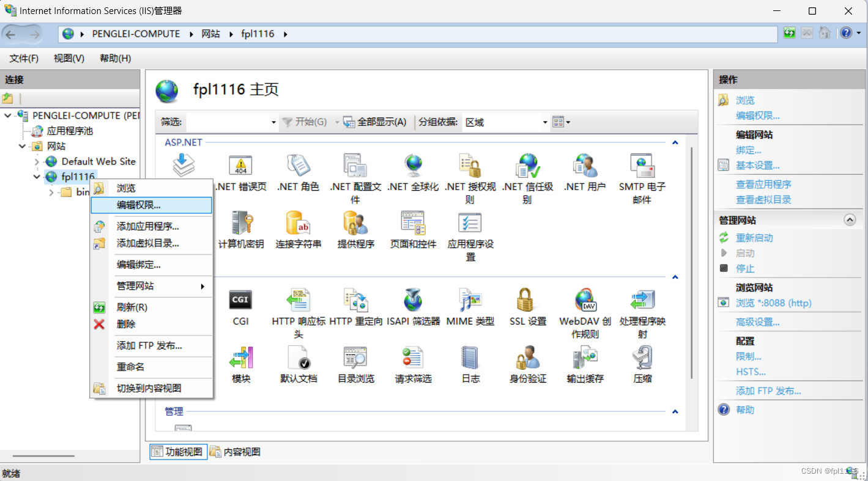
Task: Collapse the 网站 tree node
Action: [x=22, y=146]
